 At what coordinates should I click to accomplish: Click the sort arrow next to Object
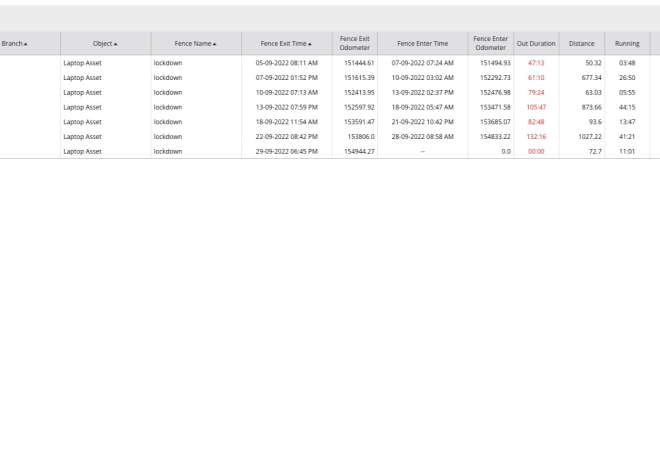tap(116, 44)
